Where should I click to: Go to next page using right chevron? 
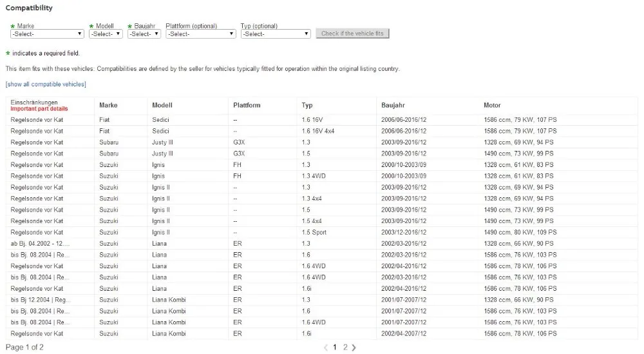click(354, 348)
